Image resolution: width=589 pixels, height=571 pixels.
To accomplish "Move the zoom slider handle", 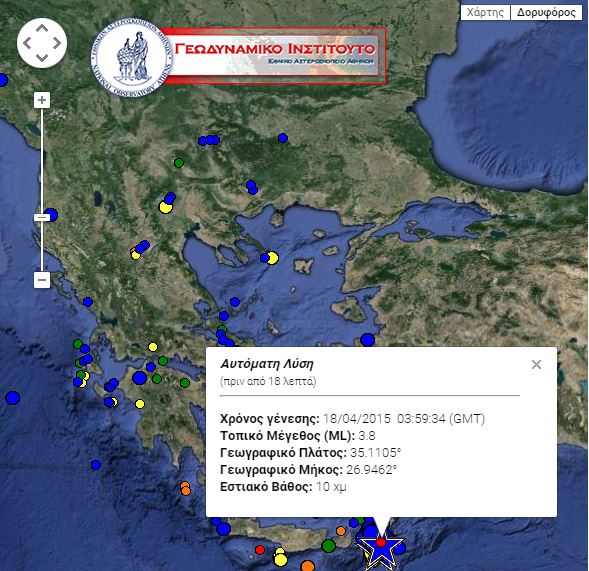I will click(42, 217).
